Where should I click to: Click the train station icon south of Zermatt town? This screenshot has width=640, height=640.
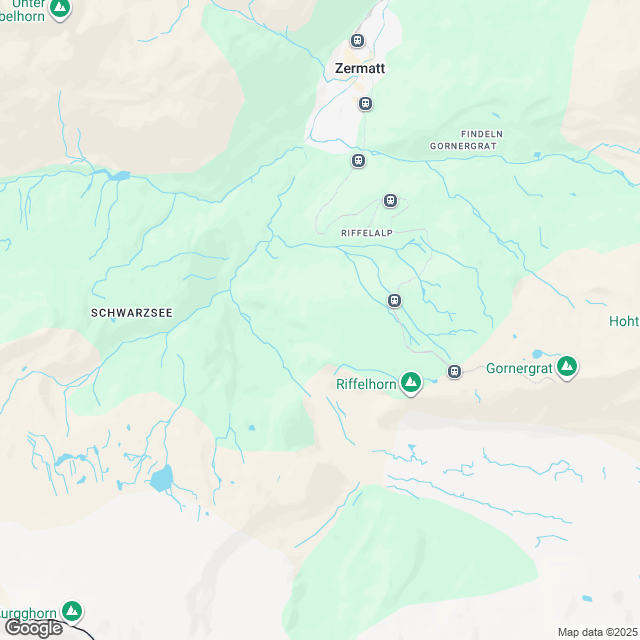358,160
